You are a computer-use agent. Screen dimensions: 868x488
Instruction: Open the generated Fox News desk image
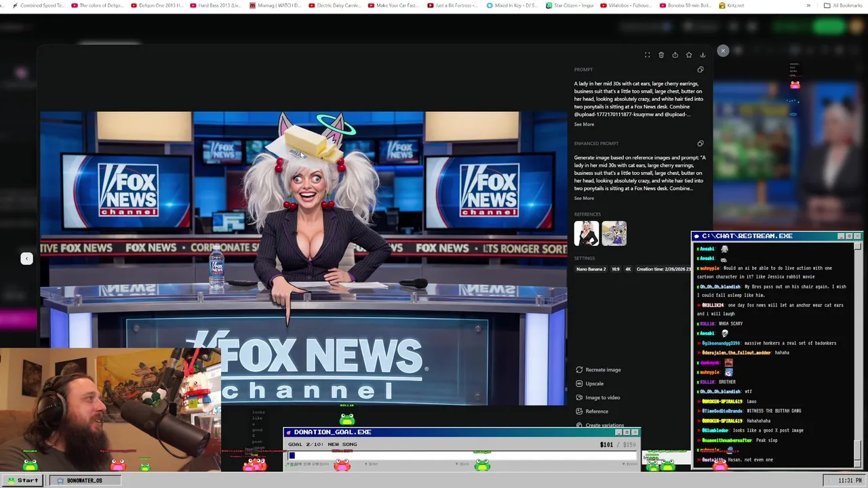click(x=303, y=258)
